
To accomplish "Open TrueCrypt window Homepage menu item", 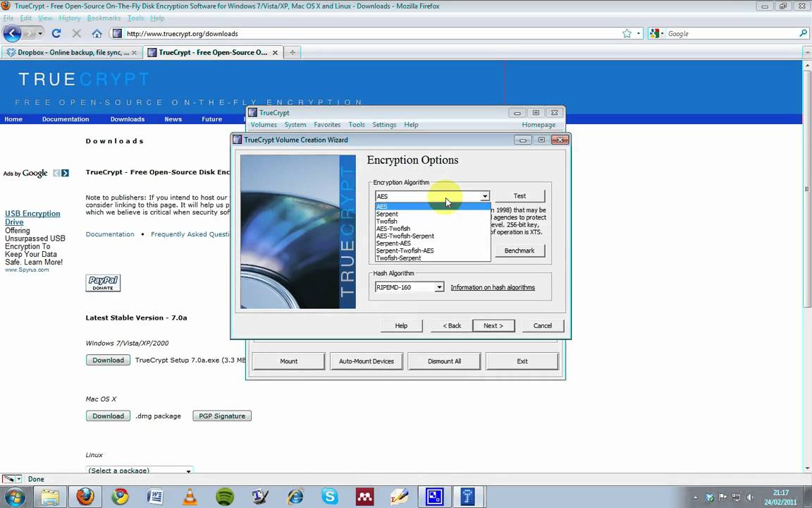I will tap(539, 125).
